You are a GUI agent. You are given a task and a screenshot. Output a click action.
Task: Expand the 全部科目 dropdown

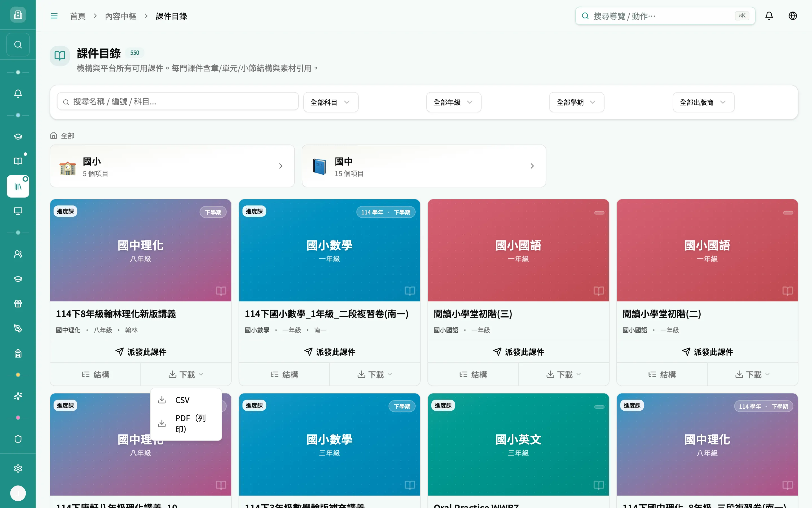pyautogui.click(x=331, y=102)
